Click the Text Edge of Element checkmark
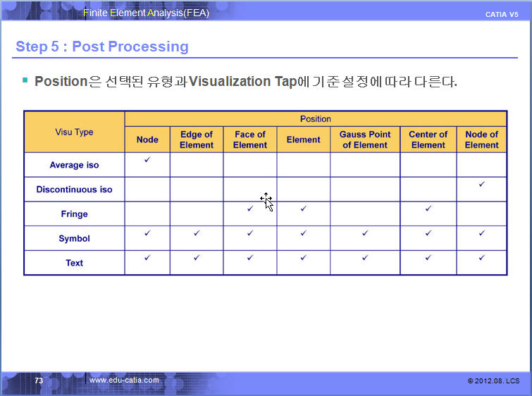Image resolution: width=532 pixels, height=396 pixels. coord(197,258)
